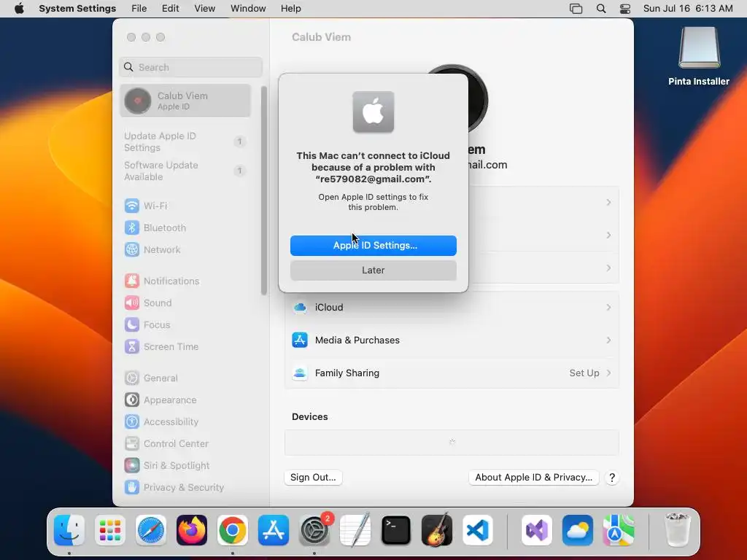Expand the iCloud row
This screenshot has width=747, height=560.
point(452,308)
